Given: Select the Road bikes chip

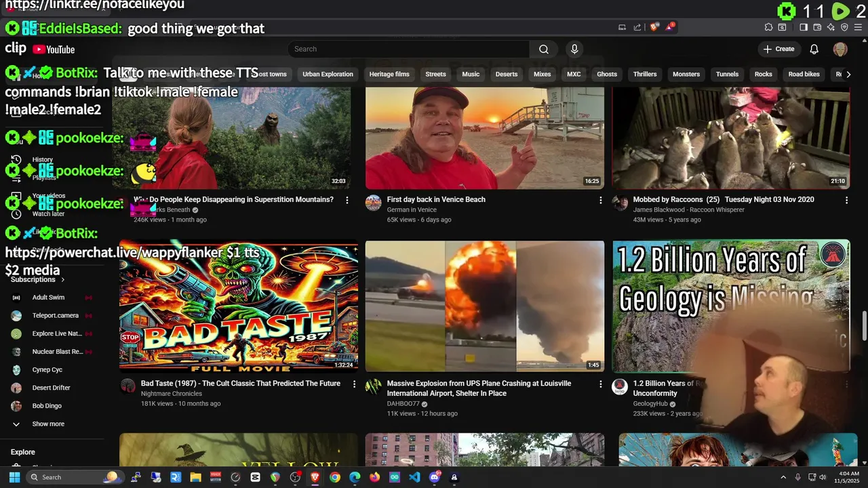Looking at the screenshot, I should [804, 75].
